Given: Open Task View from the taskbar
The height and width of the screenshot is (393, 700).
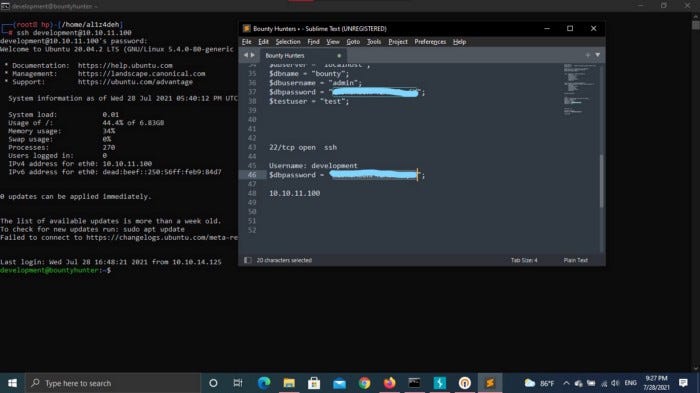Looking at the screenshot, I should [238, 383].
